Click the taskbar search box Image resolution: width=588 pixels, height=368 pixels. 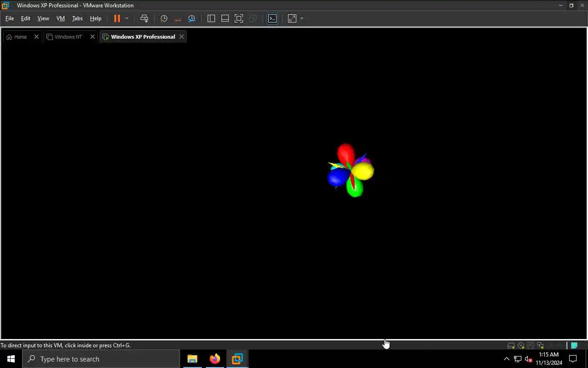(x=101, y=359)
